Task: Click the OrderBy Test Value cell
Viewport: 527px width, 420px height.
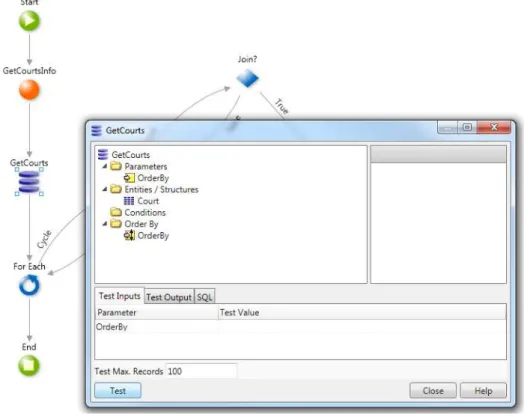Action: pyautogui.click(x=362, y=327)
